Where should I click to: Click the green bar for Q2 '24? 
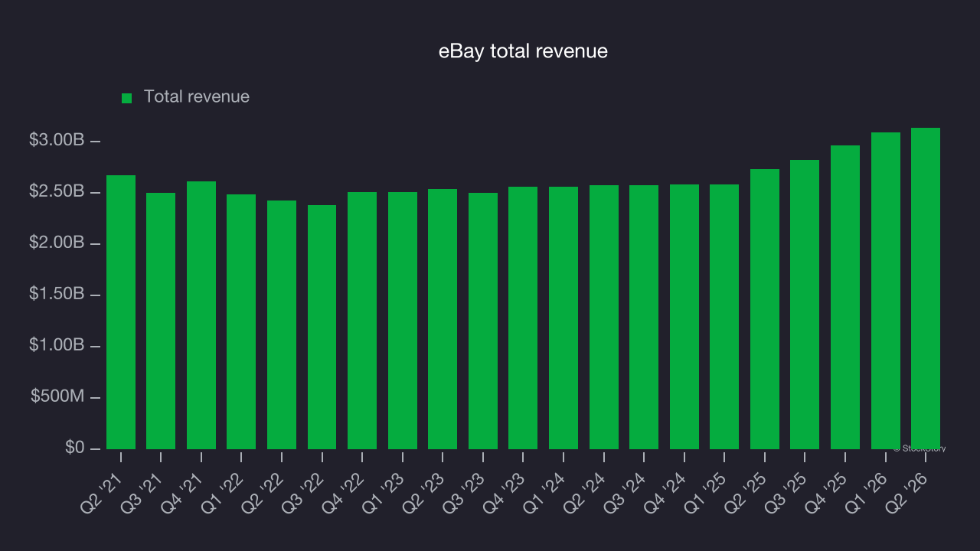(604, 317)
